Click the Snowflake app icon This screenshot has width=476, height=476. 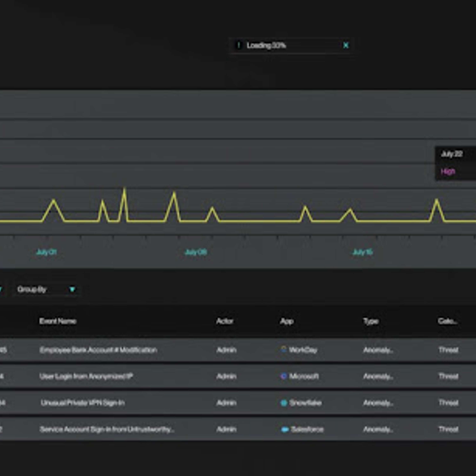tap(284, 403)
